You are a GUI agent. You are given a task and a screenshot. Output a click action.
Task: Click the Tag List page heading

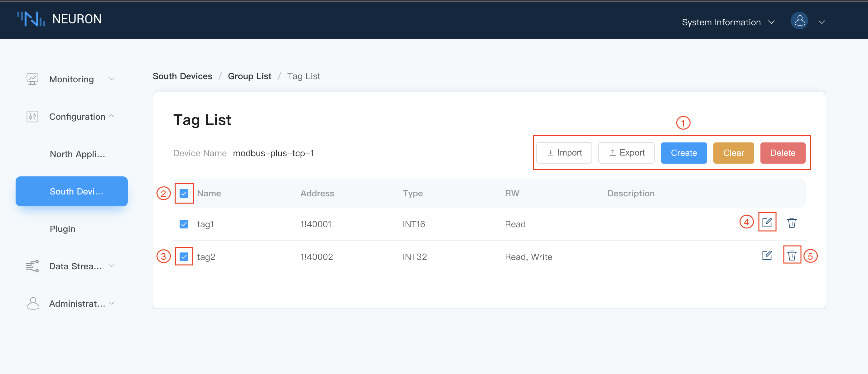pos(202,120)
